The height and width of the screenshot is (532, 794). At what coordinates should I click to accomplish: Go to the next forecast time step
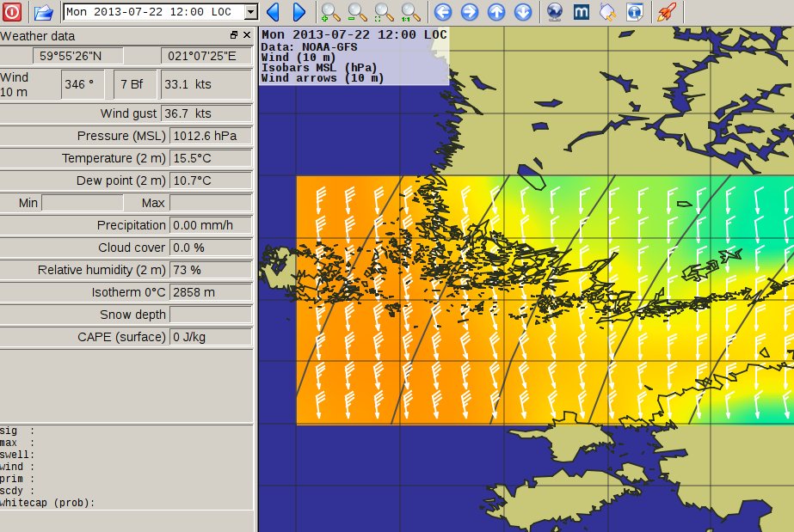tap(299, 12)
